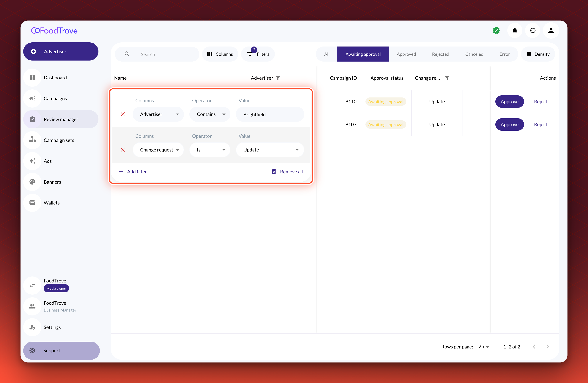Open the Wallets section

(61, 203)
